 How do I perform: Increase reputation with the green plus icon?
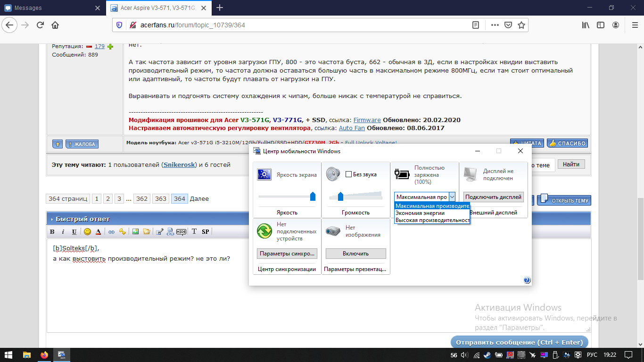coord(110,46)
